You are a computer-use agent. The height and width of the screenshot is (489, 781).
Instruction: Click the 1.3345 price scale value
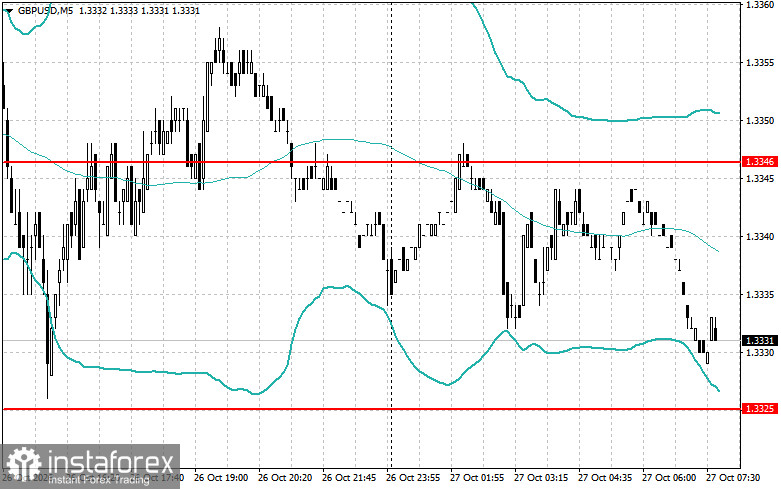760,178
